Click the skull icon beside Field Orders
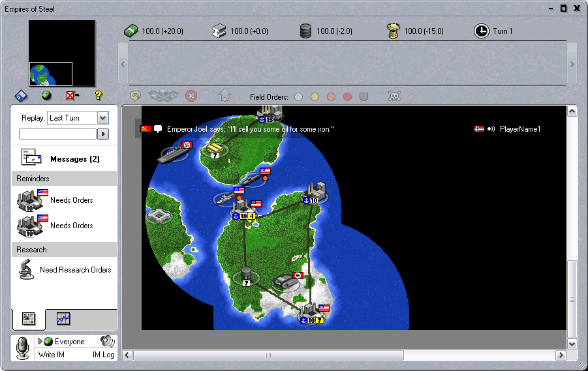This screenshot has width=588, height=371. [394, 96]
